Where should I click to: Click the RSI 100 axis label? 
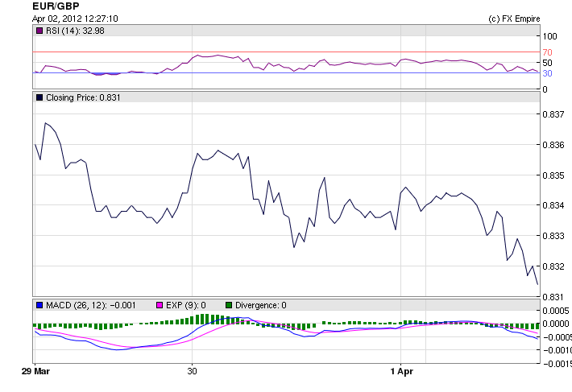549,36
